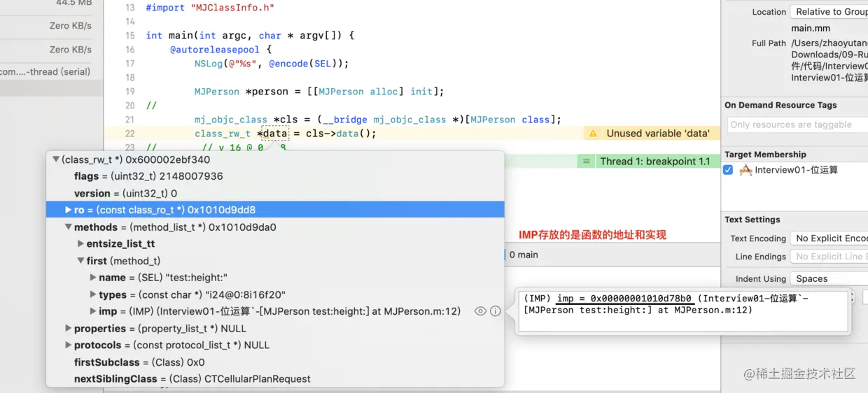Image resolution: width=868 pixels, height=393 pixels.
Task: Expand the ro class_ro_t row
Action: click(69, 210)
